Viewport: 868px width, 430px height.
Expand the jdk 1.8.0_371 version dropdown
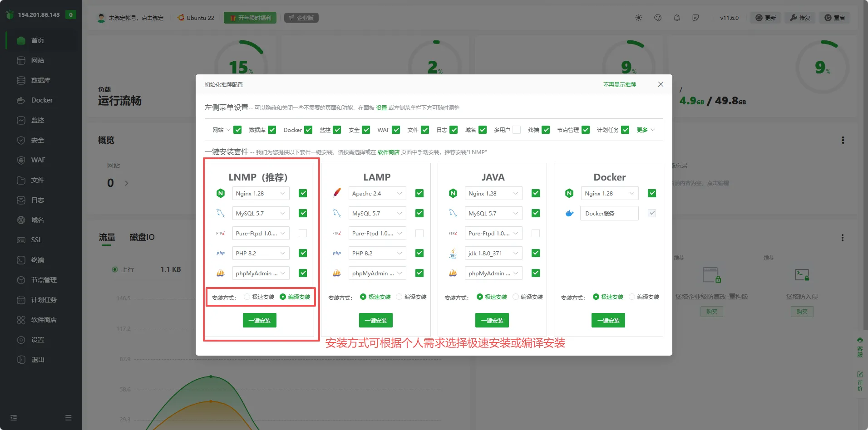(493, 253)
